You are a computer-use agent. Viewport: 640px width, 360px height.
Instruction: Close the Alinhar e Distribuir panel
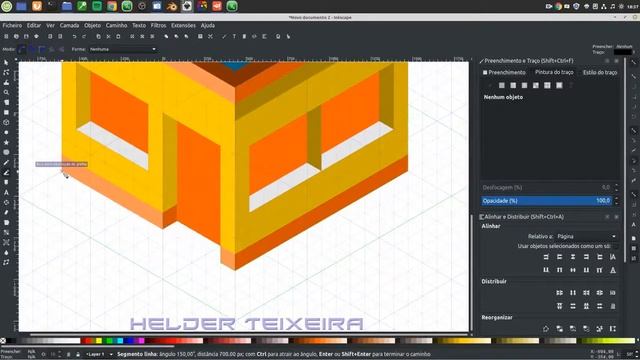[616, 217]
